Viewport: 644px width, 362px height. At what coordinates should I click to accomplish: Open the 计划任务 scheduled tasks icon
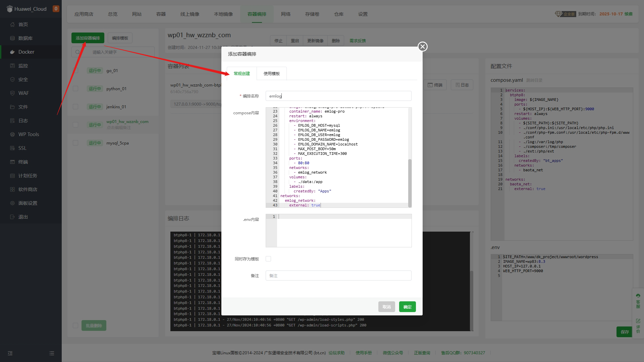point(12,176)
